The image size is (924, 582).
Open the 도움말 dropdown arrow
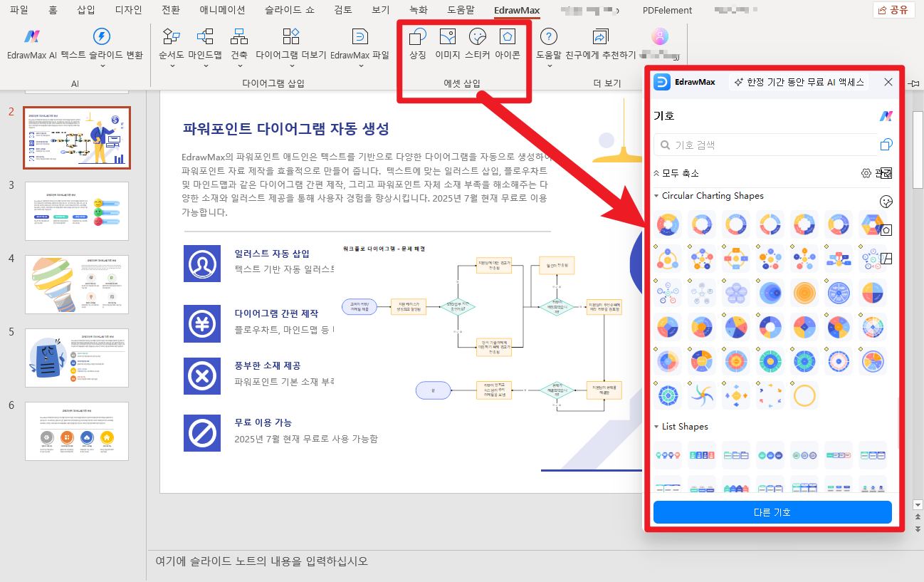[548, 66]
